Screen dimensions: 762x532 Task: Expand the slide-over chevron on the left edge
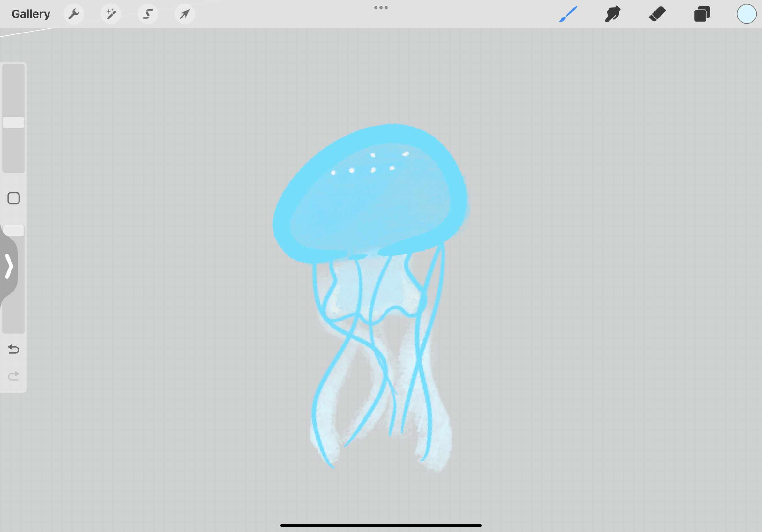coord(9,266)
